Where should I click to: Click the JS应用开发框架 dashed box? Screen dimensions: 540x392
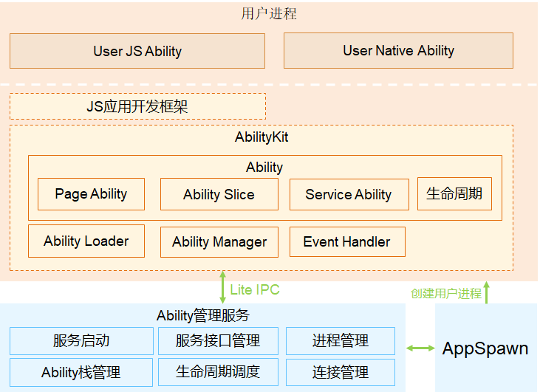[137, 107]
